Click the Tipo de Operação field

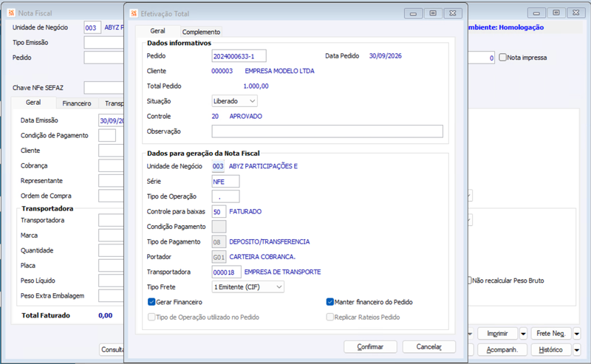pyautogui.click(x=225, y=196)
